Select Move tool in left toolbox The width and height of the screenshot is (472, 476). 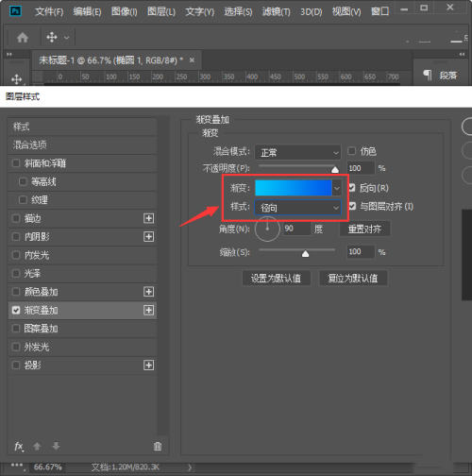click(x=16, y=79)
